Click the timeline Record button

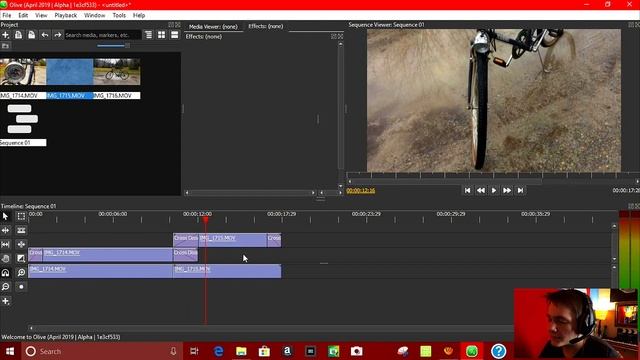pos(21,287)
